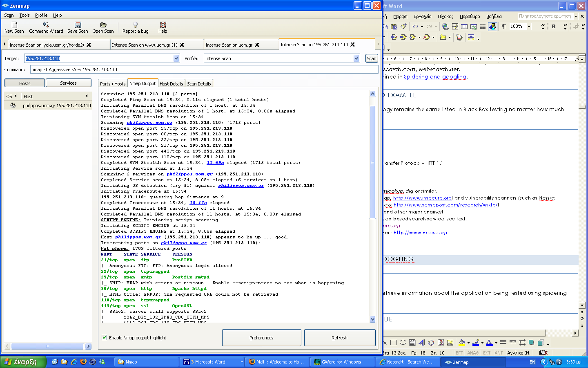Screen dimensions: 588x368
Task: Start a New Scan in Zenmap
Action: pyautogui.click(x=14, y=27)
